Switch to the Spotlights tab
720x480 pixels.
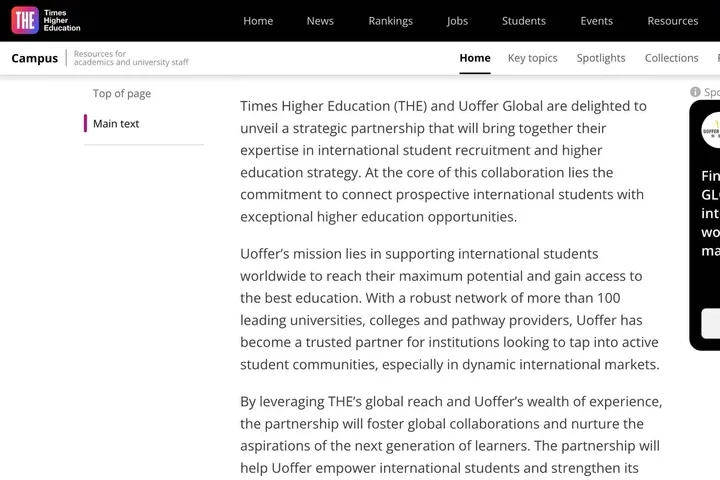coord(601,58)
